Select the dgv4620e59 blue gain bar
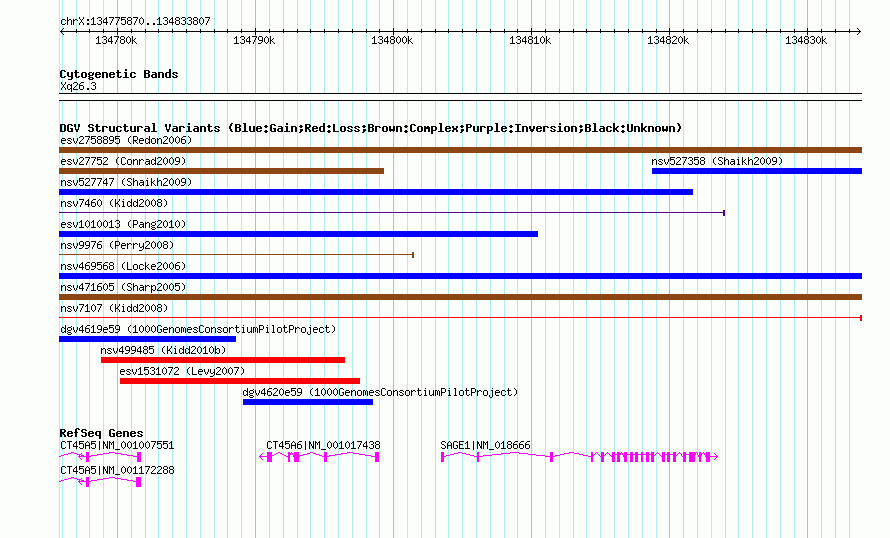 pos(308,402)
